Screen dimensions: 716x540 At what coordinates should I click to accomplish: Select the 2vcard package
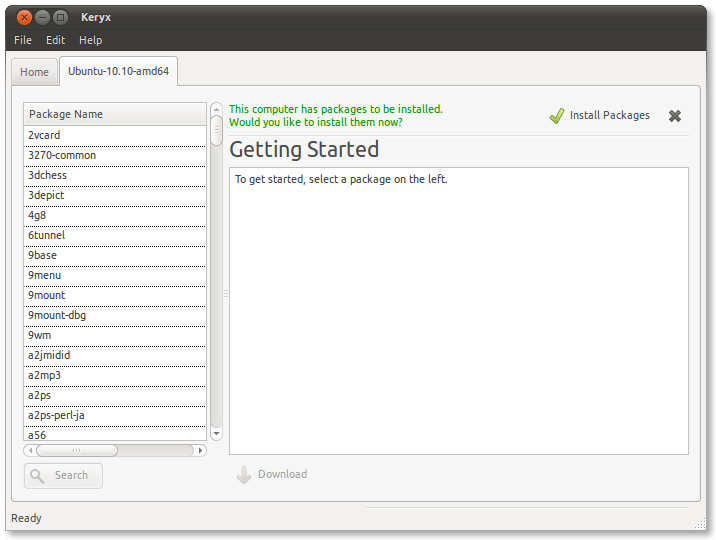pyautogui.click(x=115, y=136)
